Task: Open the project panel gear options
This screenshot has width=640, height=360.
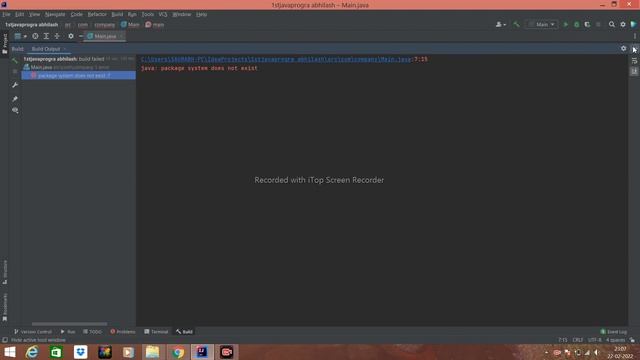Action: (x=71, y=36)
